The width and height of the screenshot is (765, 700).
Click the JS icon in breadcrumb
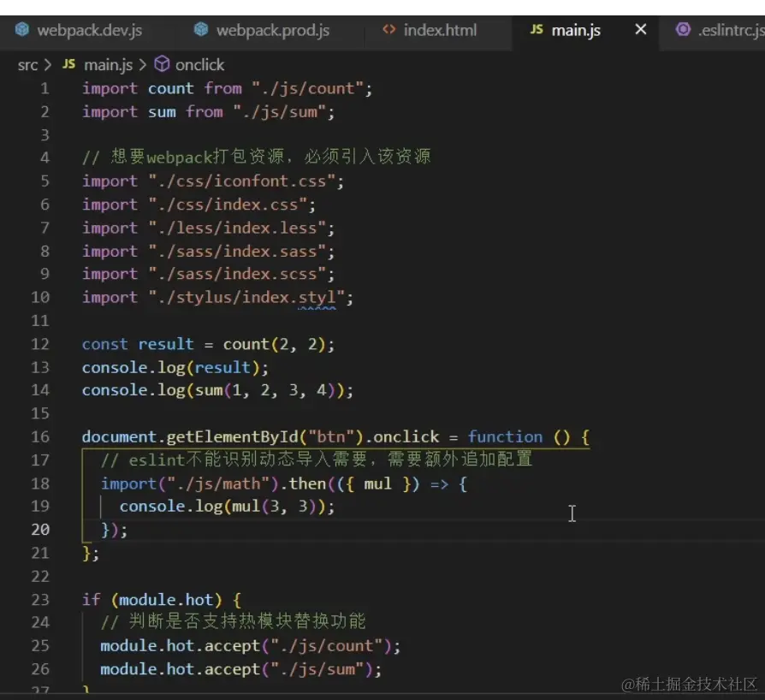pyautogui.click(x=68, y=64)
